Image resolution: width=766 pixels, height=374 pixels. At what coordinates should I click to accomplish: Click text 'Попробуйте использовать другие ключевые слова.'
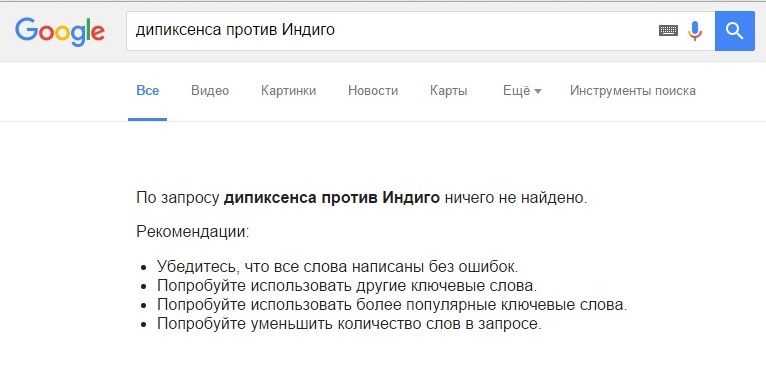click(347, 286)
